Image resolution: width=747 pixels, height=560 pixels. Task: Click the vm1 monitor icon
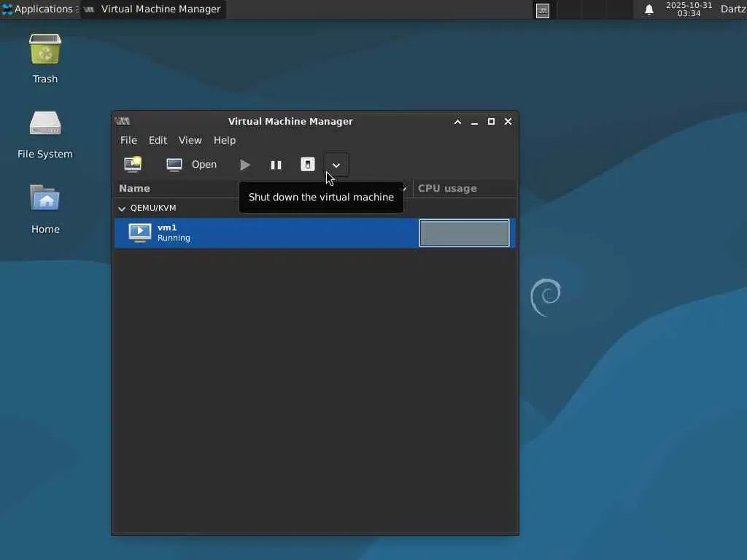point(140,233)
